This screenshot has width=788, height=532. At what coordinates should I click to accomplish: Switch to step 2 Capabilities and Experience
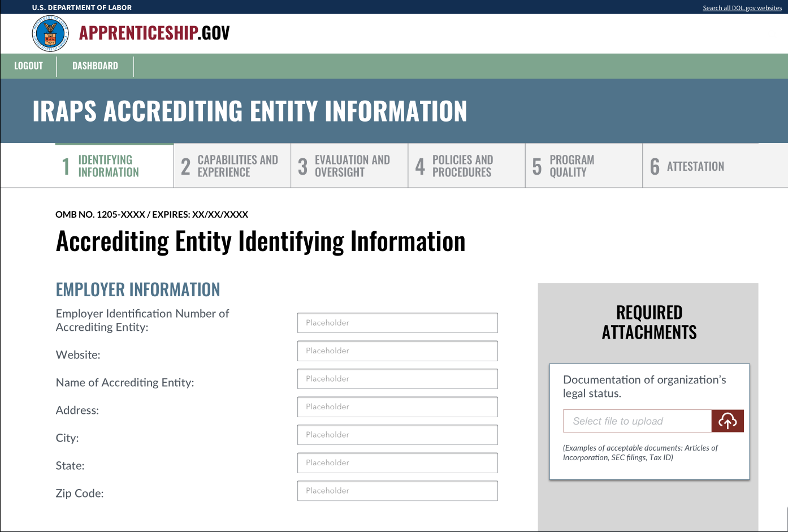tap(232, 166)
